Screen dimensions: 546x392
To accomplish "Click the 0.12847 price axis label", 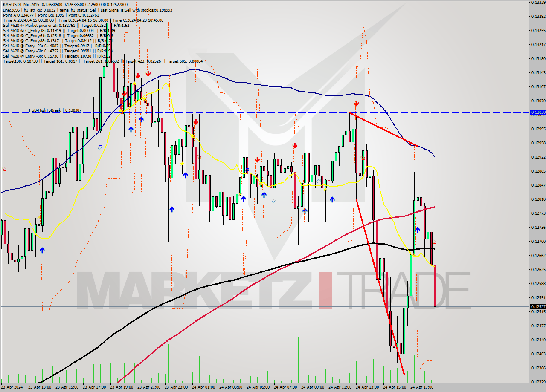I will [538, 185].
